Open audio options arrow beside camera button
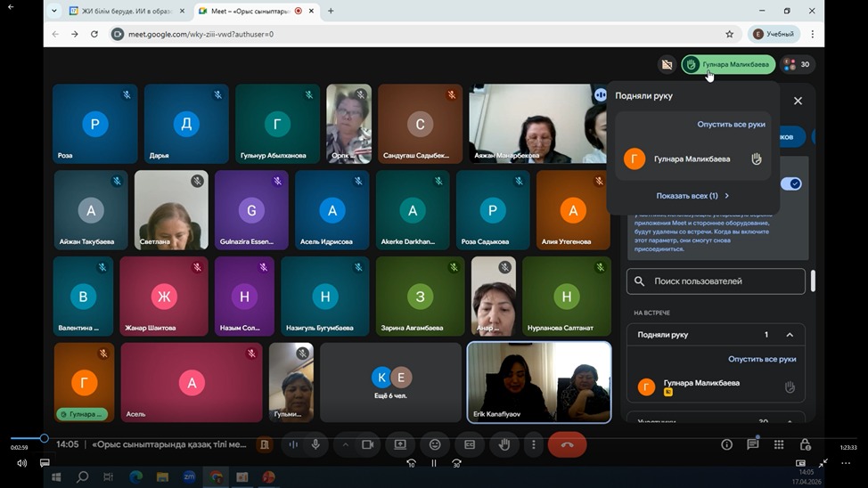 [346, 444]
